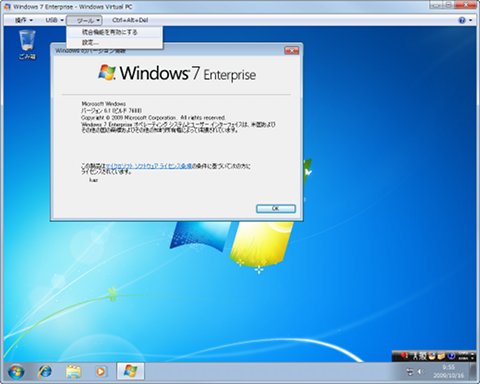Click OK in the version dialog
The width and height of the screenshot is (480, 384).
click(276, 208)
